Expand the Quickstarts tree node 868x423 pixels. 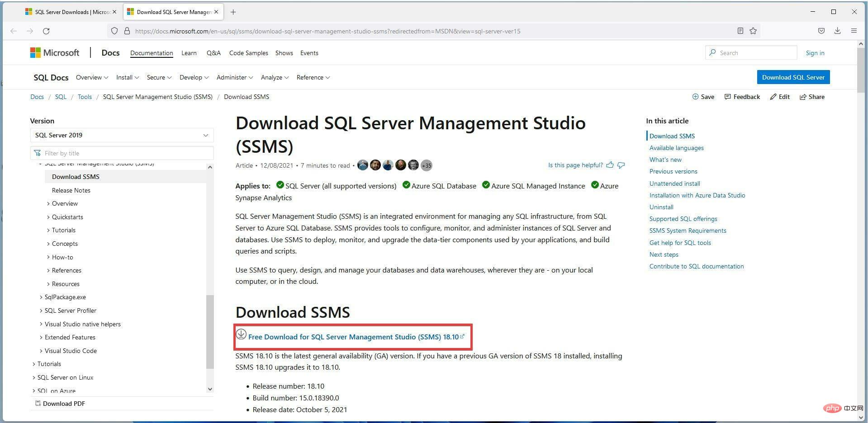coord(48,217)
